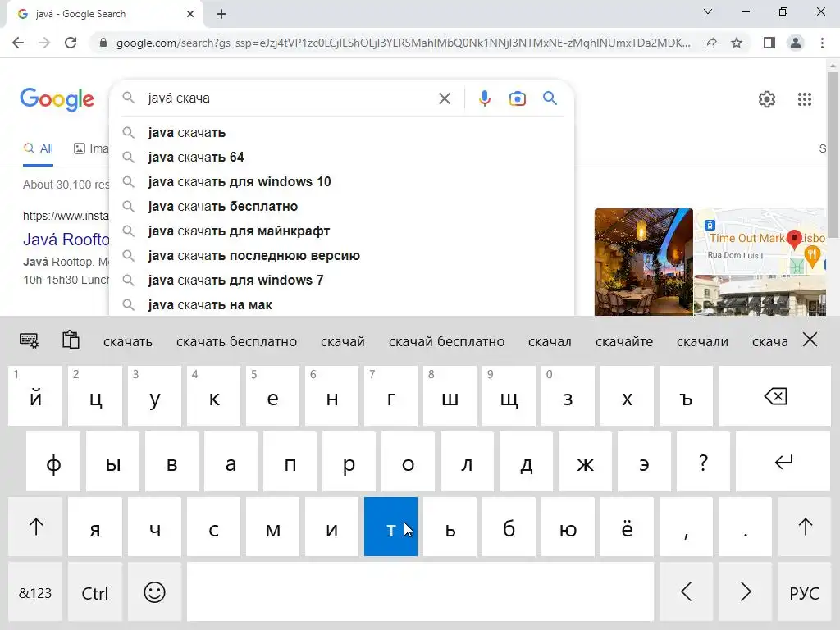Tap the left Shift arrow key
Screen dimensions: 840x630
click(x=35, y=527)
